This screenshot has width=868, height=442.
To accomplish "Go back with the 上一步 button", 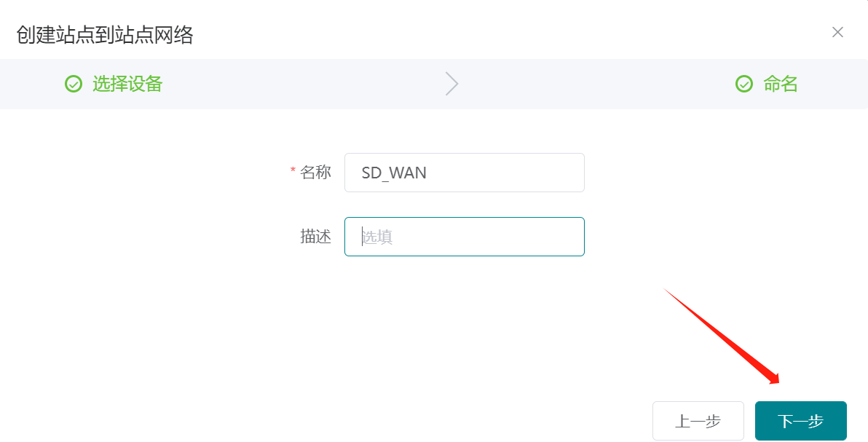I will click(x=698, y=421).
